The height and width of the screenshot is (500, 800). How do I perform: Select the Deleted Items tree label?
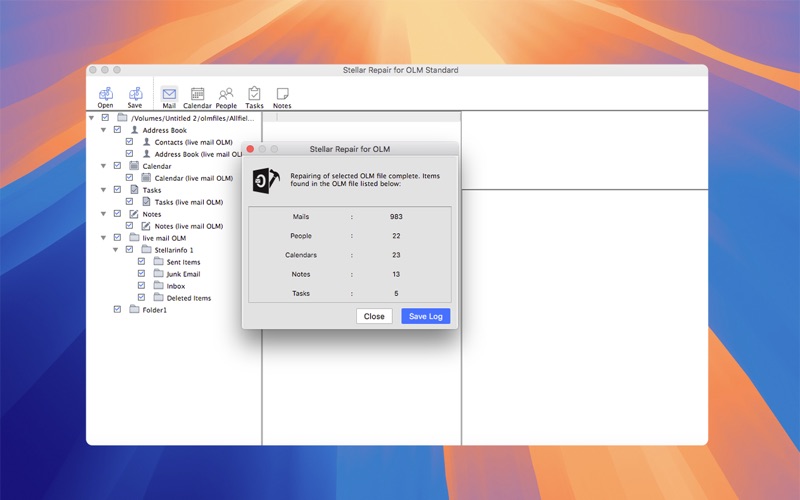tap(189, 298)
